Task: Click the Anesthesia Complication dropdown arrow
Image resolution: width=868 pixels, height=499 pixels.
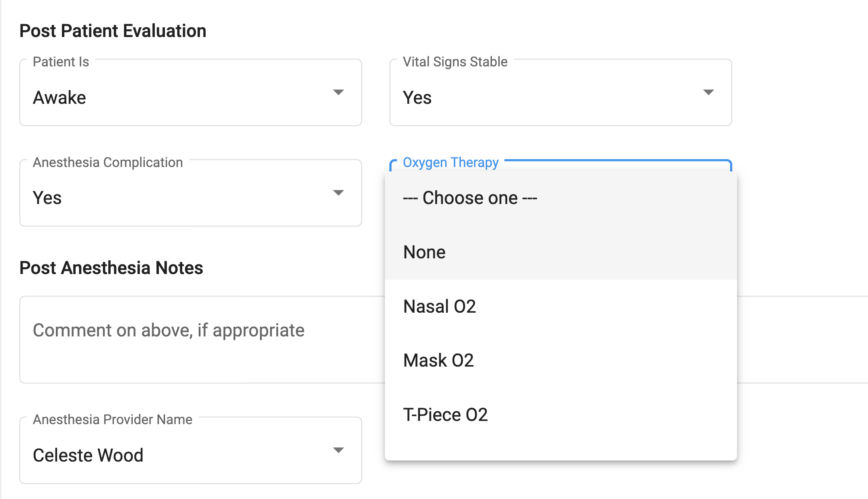Action: coord(338,193)
